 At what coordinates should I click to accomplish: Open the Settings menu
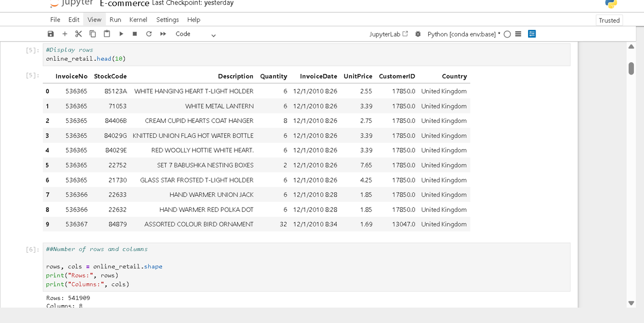(x=167, y=19)
